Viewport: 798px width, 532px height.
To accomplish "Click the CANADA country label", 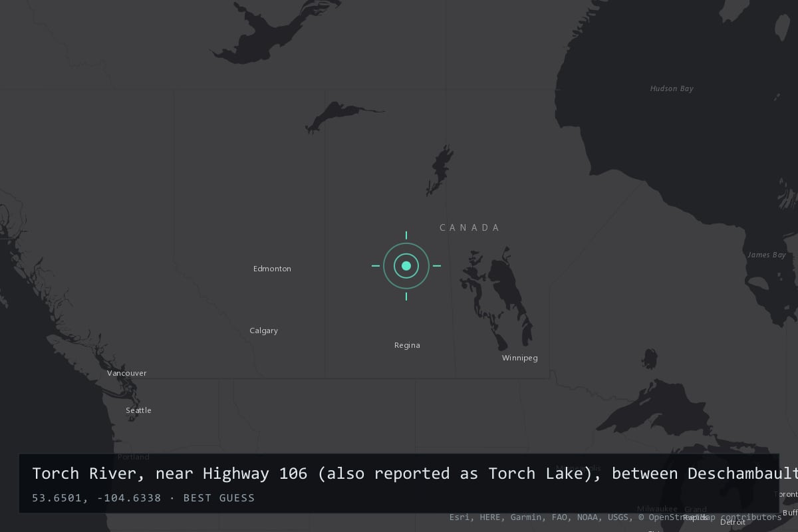I will [x=469, y=227].
